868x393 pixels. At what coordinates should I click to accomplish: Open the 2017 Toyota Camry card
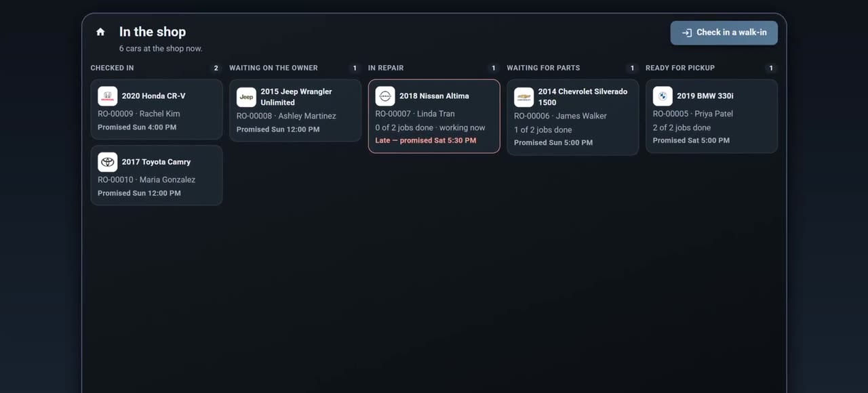tap(157, 175)
